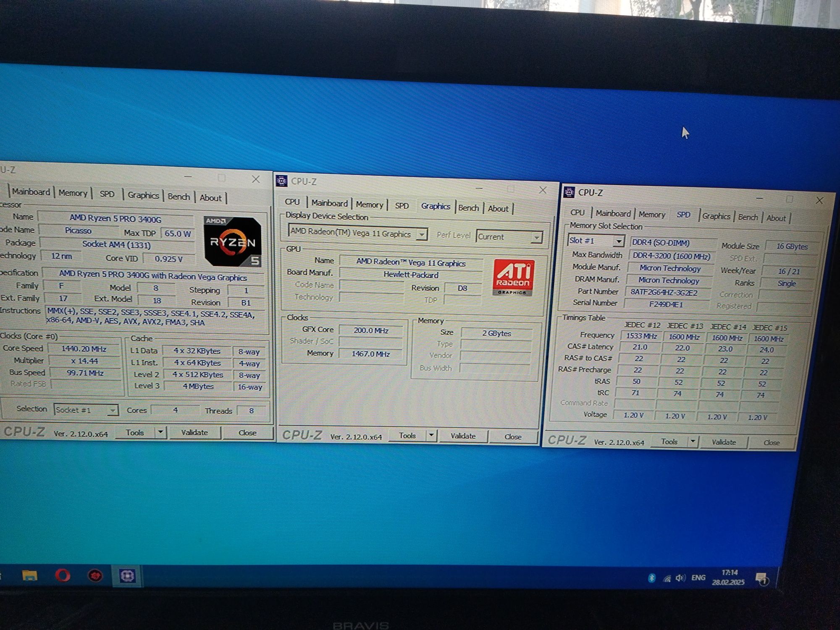Click Tools button in middle window
Viewport: 840px width, 630px height.
[x=407, y=436]
